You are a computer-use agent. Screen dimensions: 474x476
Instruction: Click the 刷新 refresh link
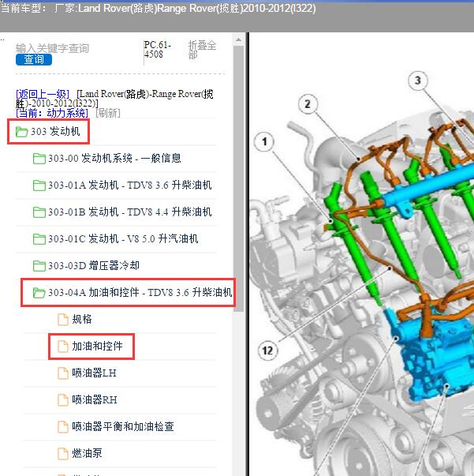[x=108, y=112]
